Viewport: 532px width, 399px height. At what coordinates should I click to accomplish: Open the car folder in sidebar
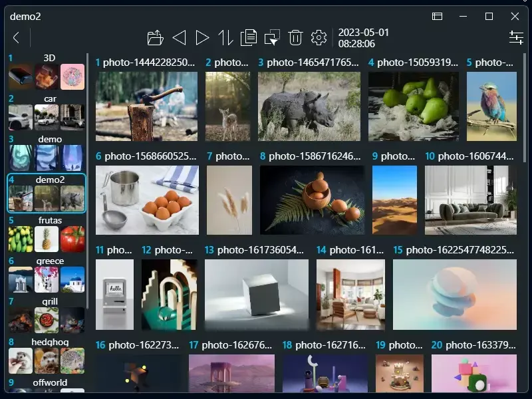(47, 112)
